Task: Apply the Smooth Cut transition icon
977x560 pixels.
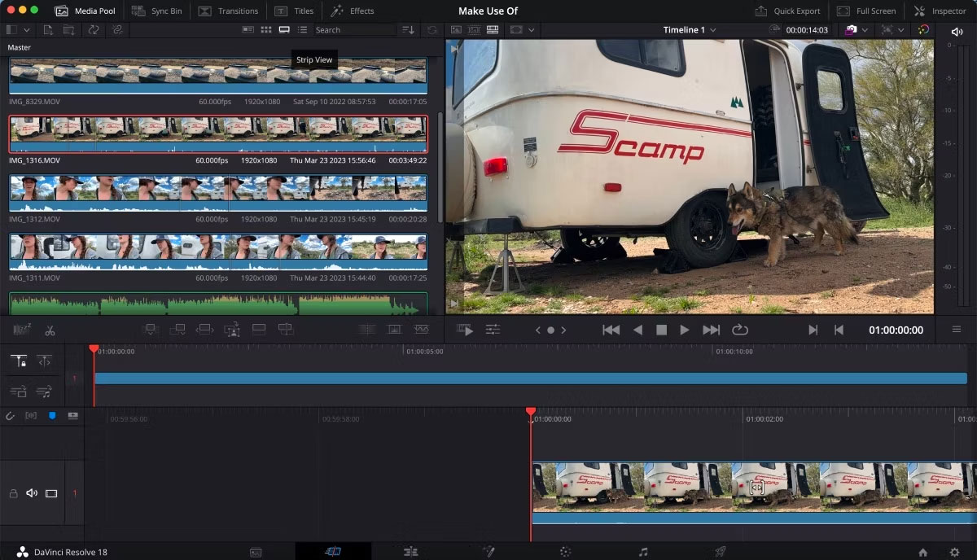Action: tap(421, 330)
